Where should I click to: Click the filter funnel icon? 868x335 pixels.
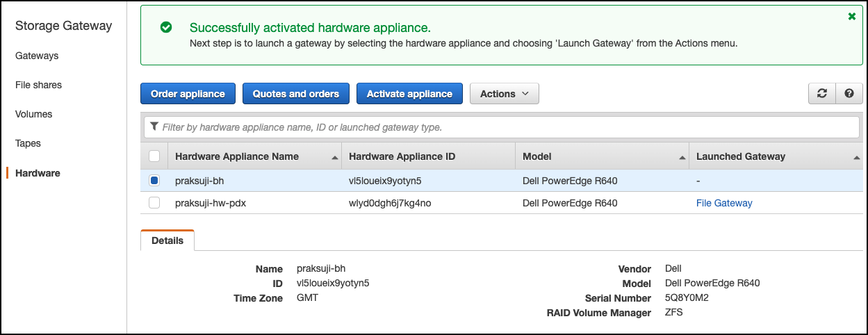[x=154, y=127]
